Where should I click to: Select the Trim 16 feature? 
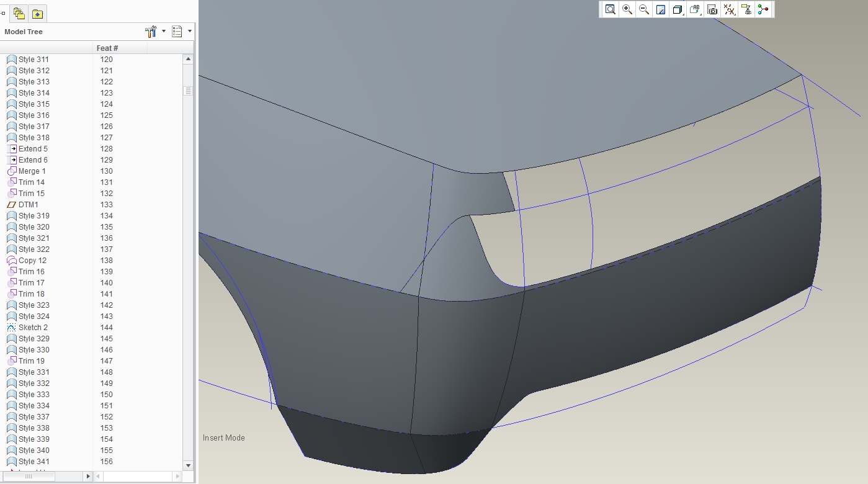[x=31, y=272]
